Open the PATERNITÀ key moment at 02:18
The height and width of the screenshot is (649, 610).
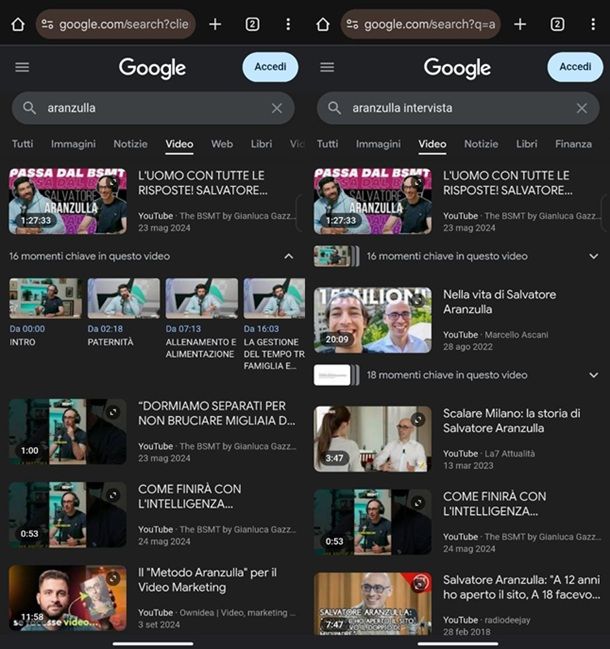(x=123, y=298)
